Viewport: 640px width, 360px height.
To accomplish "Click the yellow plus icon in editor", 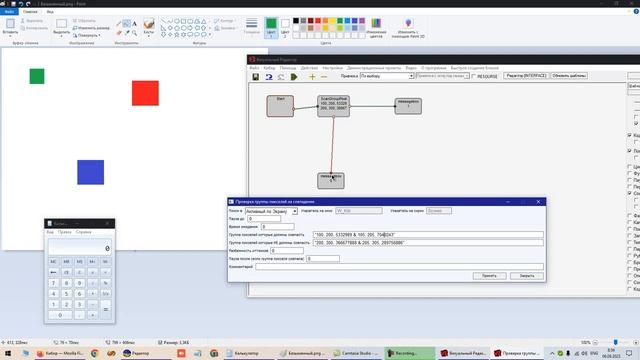I will tap(312, 77).
